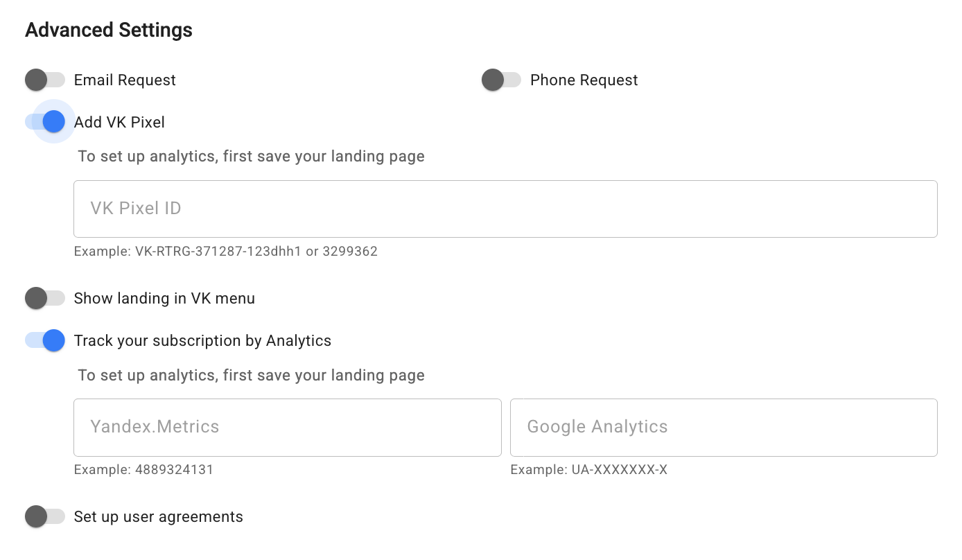Click the "Add VK Pixel" label text
This screenshot has height=560, width=962.
[x=119, y=123]
